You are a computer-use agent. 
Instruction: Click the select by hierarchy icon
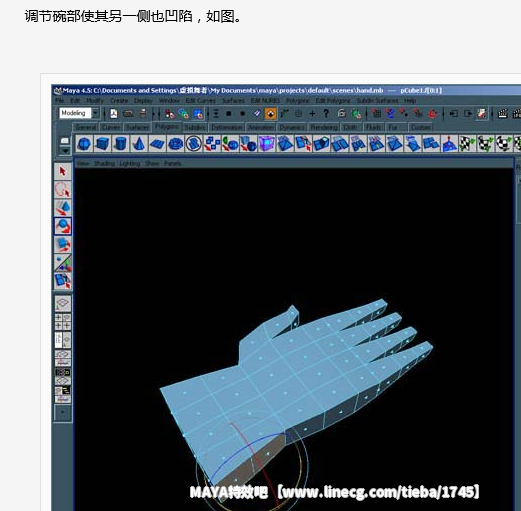[x=170, y=114]
